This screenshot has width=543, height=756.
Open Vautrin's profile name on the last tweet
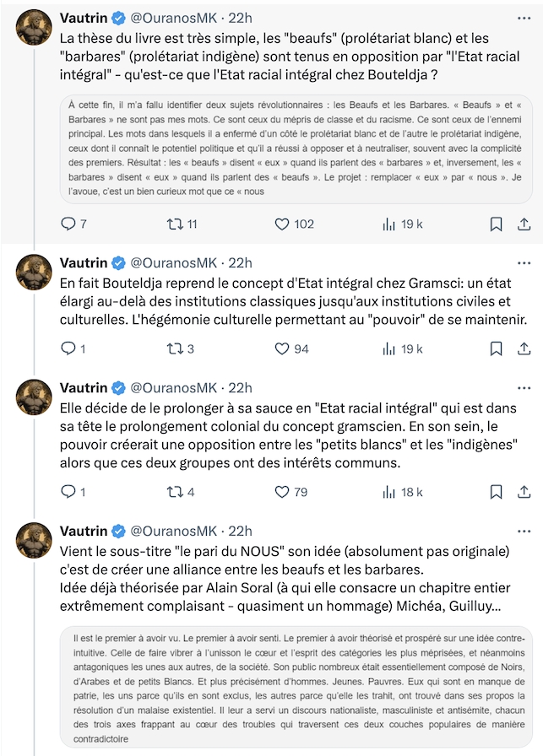point(84,531)
